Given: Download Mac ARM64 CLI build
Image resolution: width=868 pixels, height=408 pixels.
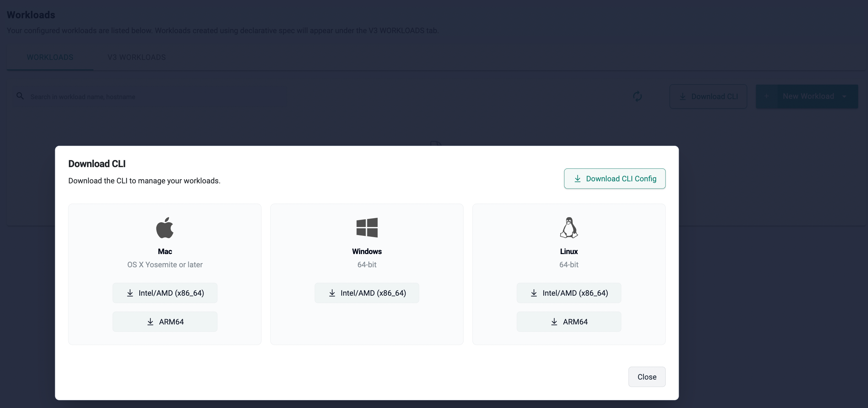Looking at the screenshot, I should coord(165,322).
